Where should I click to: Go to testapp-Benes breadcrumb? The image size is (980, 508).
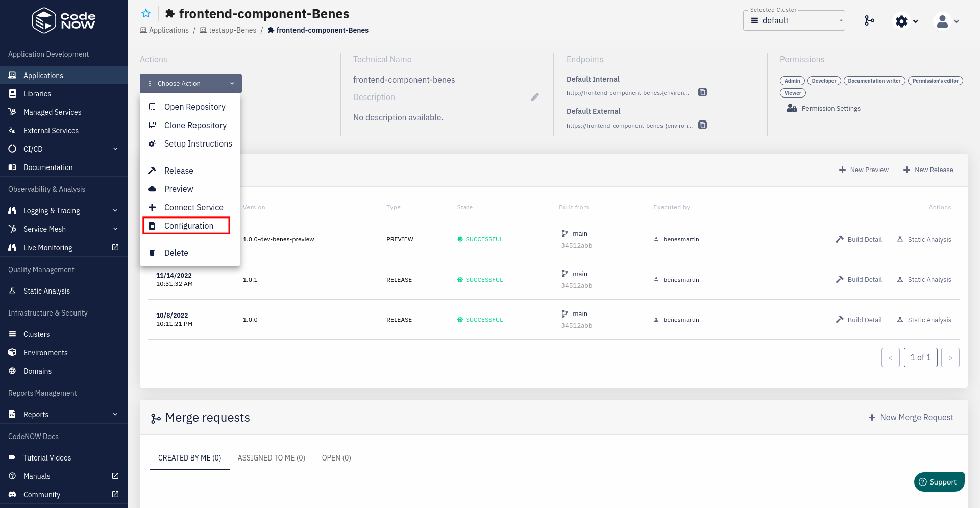coord(228,30)
